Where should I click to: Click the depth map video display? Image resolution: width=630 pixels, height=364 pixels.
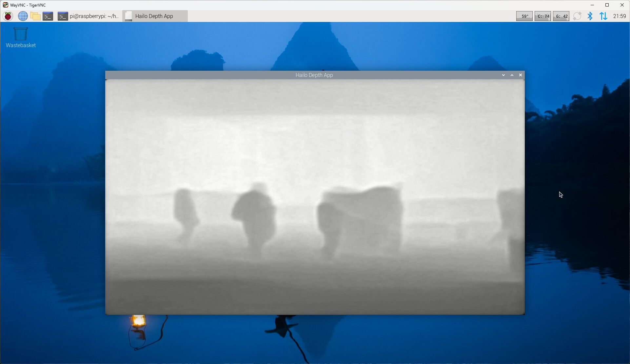coord(315,196)
